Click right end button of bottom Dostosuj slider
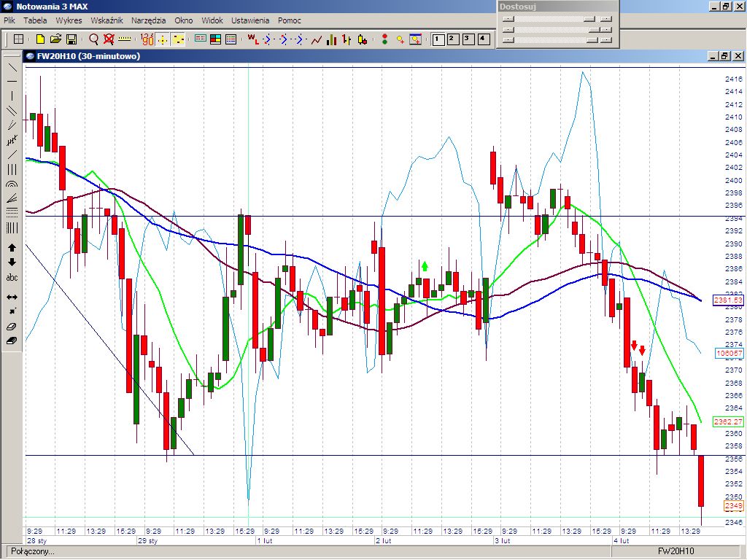 pyautogui.click(x=605, y=40)
